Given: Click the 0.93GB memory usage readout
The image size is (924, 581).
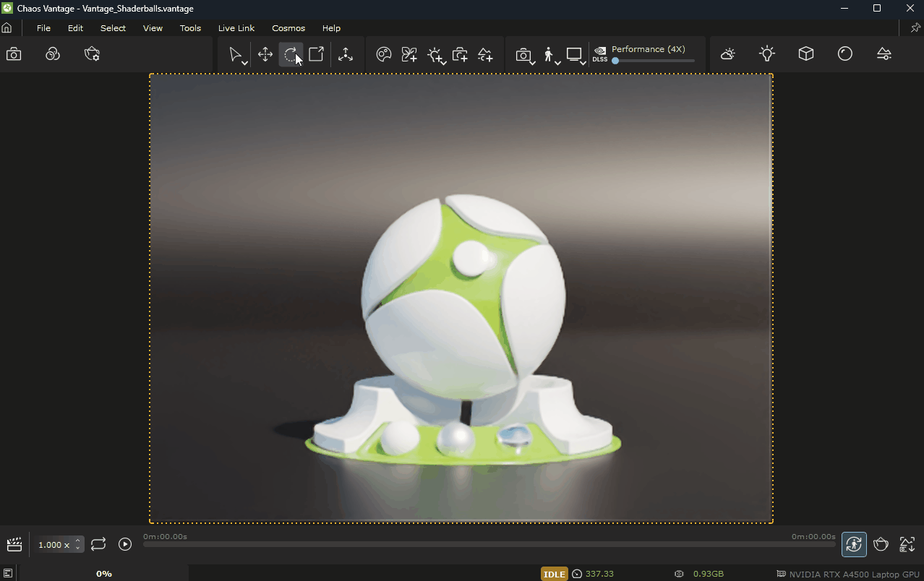Looking at the screenshot, I should [x=709, y=574].
